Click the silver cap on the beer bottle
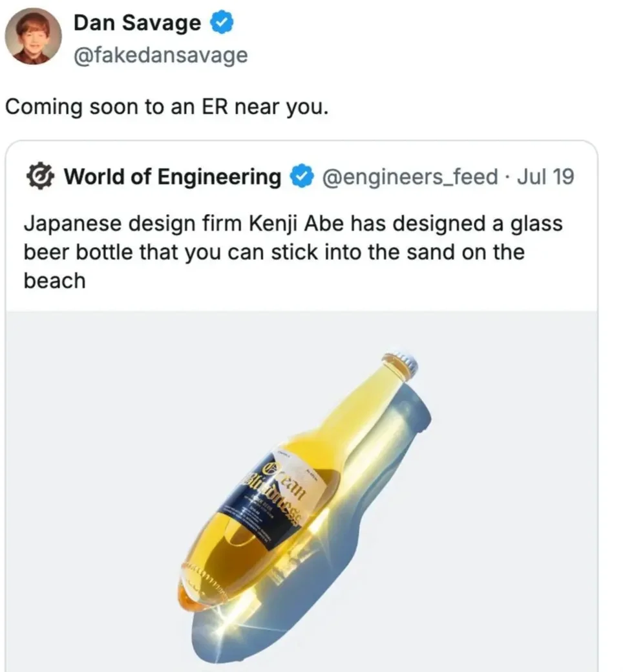 pos(402,364)
